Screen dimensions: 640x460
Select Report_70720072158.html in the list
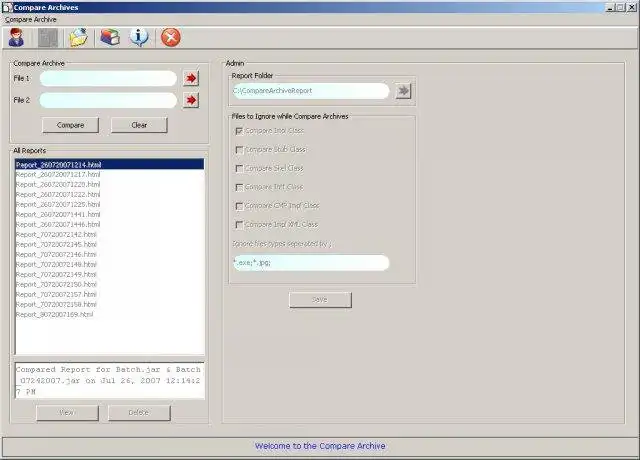point(109,304)
